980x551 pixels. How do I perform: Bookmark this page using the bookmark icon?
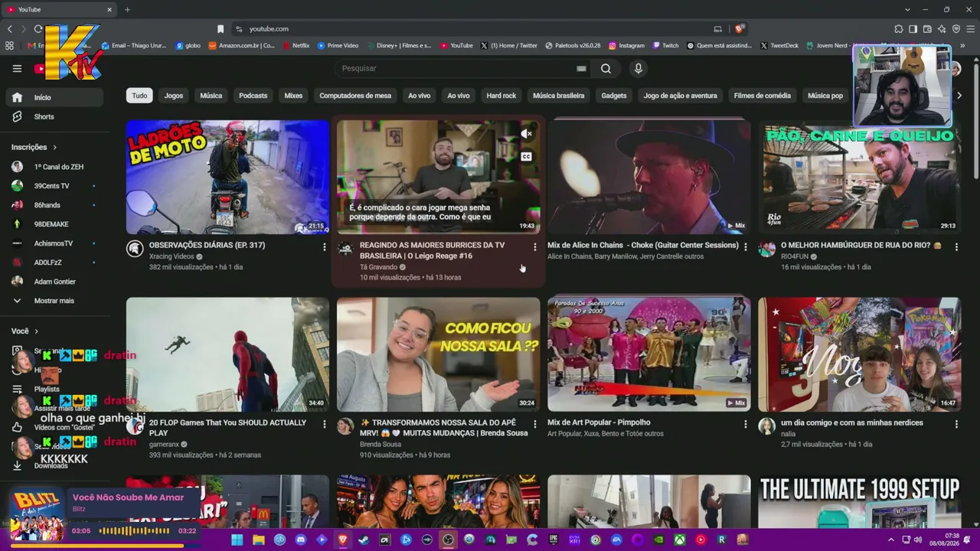[x=220, y=29]
